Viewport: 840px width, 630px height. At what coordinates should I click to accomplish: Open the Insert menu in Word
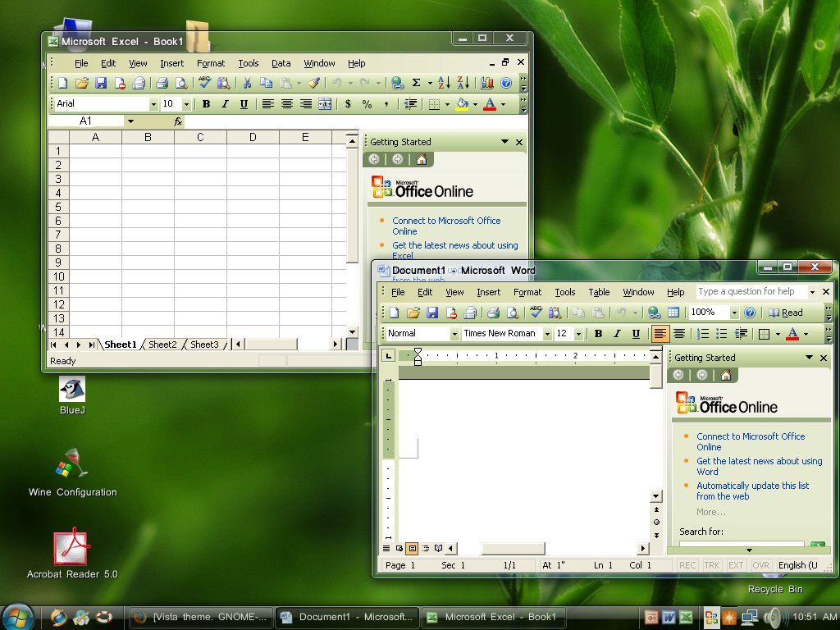tap(489, 292)
